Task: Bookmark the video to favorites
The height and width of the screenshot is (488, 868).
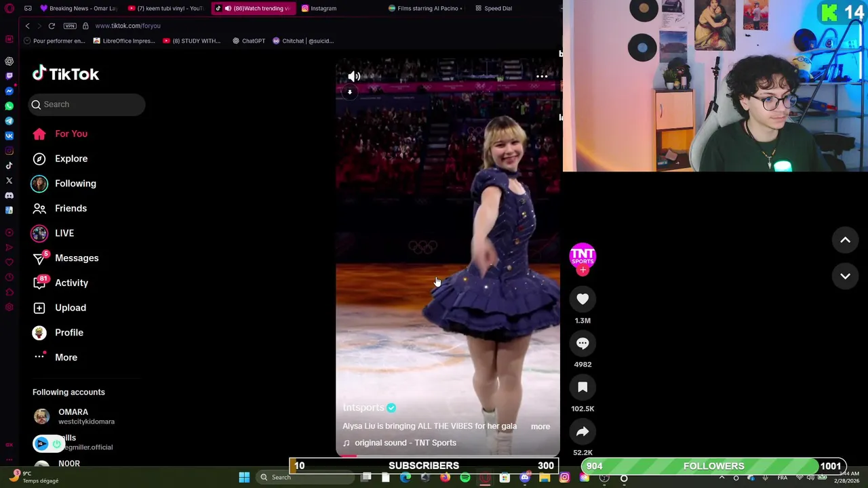Action: pos(583,387)
